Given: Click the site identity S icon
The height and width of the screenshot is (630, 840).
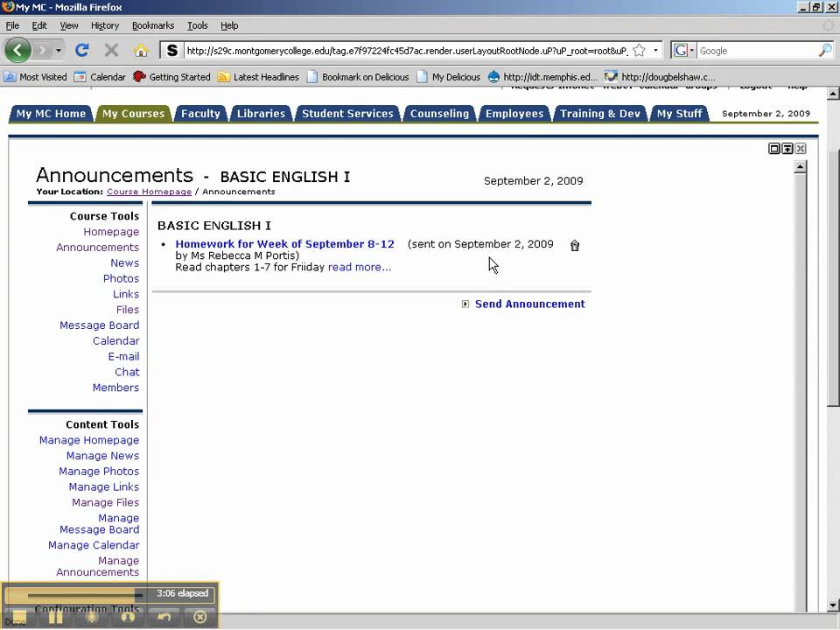Looking at the screenshot, I should (172, 51).
